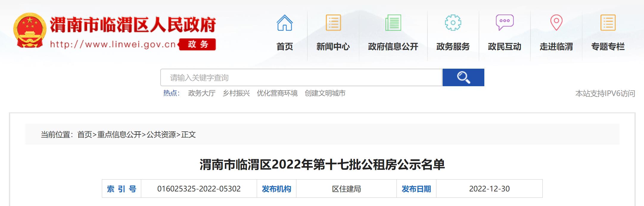
Task: Visit the 创建文明城市 hot link
Action: pyautogui.click(x=325, y=93)
